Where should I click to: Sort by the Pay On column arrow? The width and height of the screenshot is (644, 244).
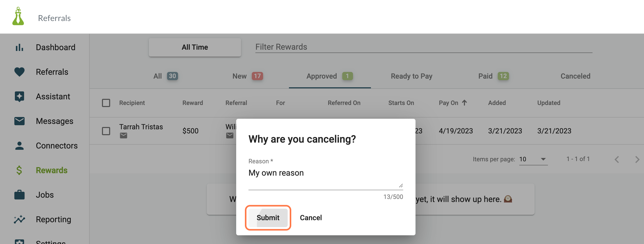tap(464, 103)
